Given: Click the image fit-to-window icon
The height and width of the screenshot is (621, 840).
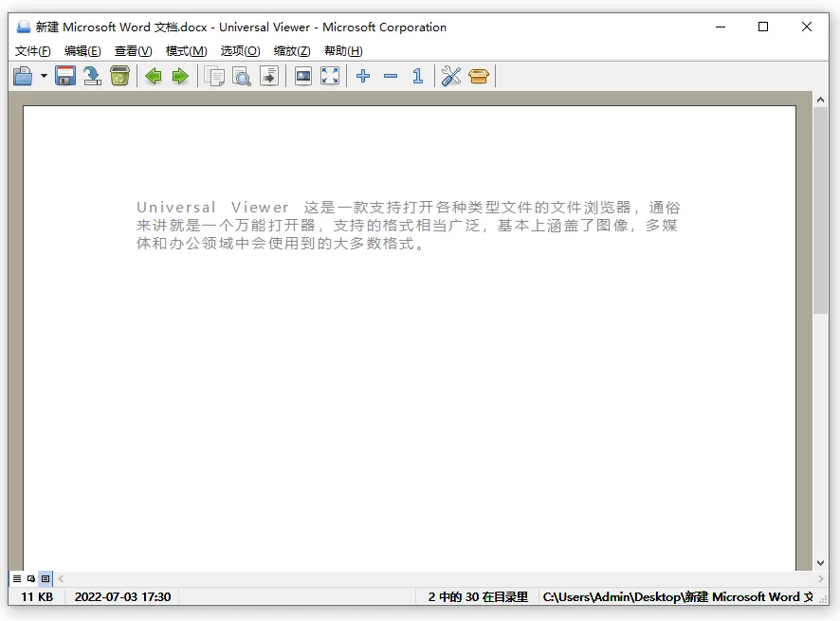Looking at the screenshot, I should tap(303, 76).
